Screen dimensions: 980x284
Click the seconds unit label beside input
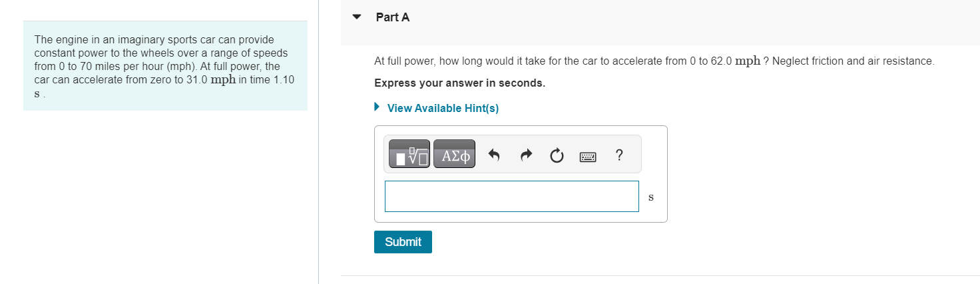(651, 197)
